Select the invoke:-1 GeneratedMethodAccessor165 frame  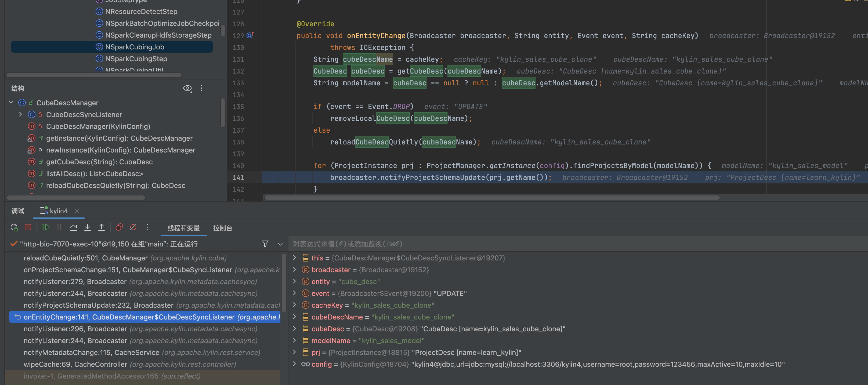click(112, 376)
